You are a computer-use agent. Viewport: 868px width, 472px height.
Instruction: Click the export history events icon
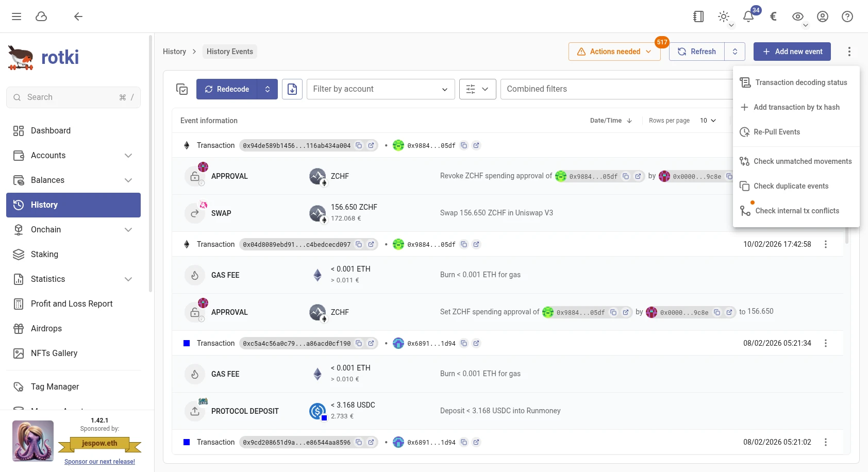click(292, 89)
